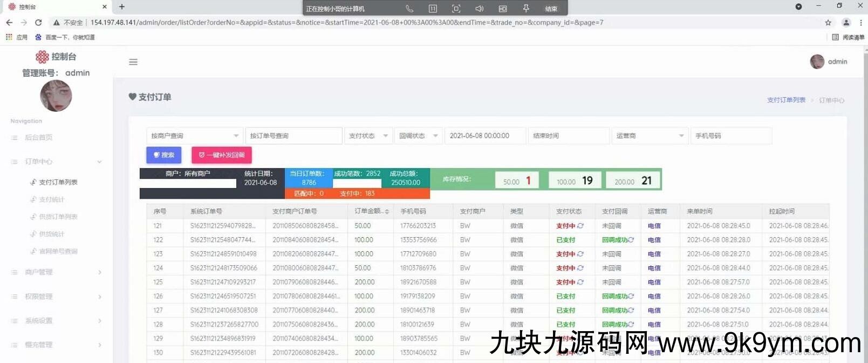Screen dimensions: 868x363
Task: Click 回调成功 resend icon in row 128
Action: (x=631, y=324)
